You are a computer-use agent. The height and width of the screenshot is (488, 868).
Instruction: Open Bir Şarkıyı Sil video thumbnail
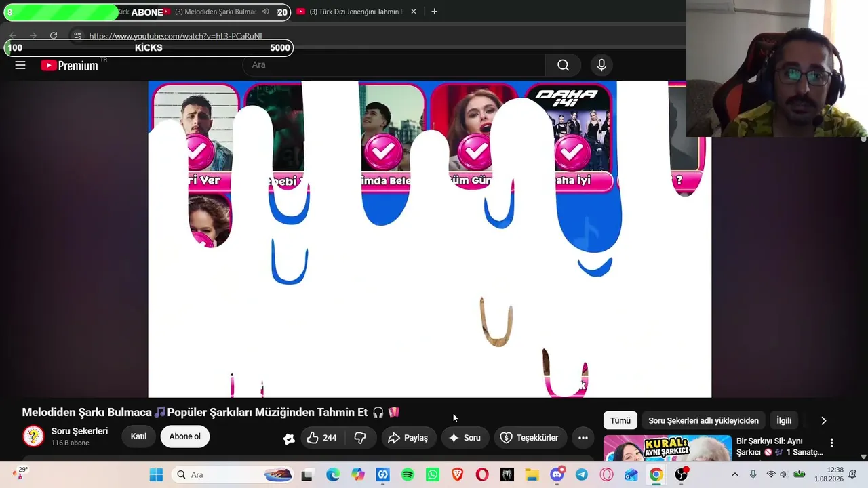pyautogui.click(x=667, y=447)
